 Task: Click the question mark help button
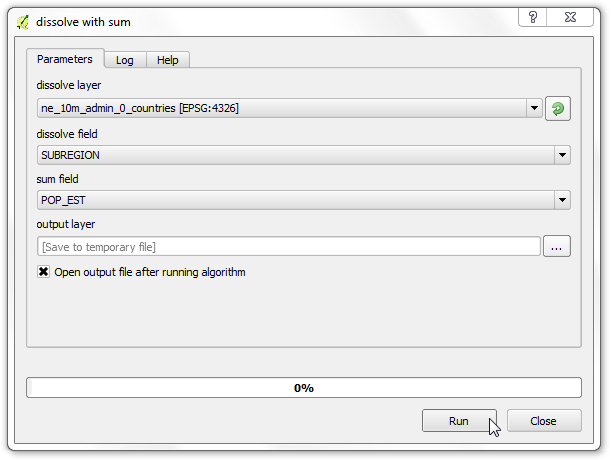[533, 17]
